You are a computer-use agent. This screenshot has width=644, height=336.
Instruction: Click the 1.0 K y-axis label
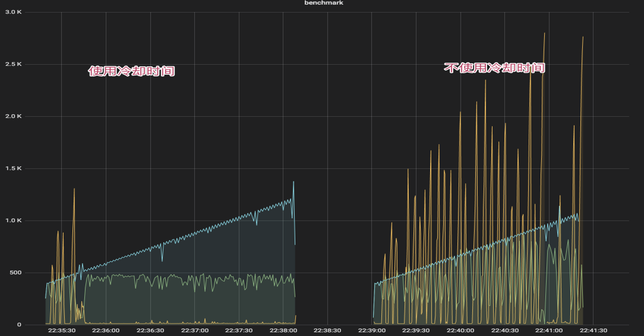click(x=13, y=221)
